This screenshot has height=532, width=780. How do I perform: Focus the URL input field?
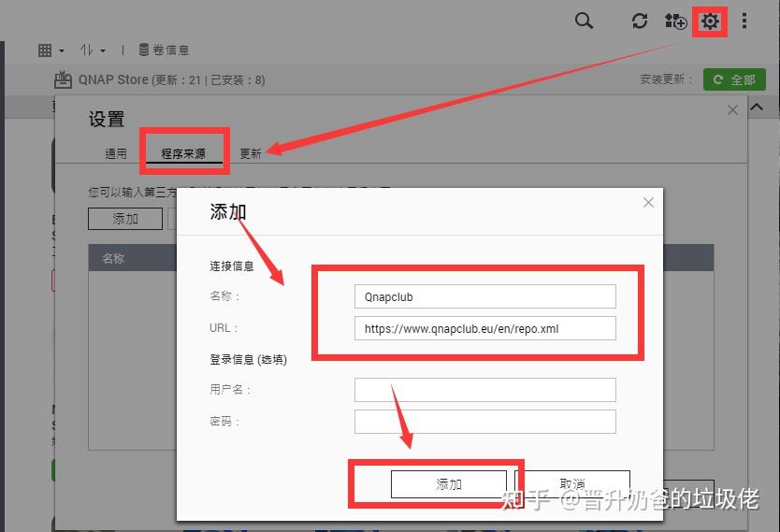pyautogui.click(x=485, y=329)
